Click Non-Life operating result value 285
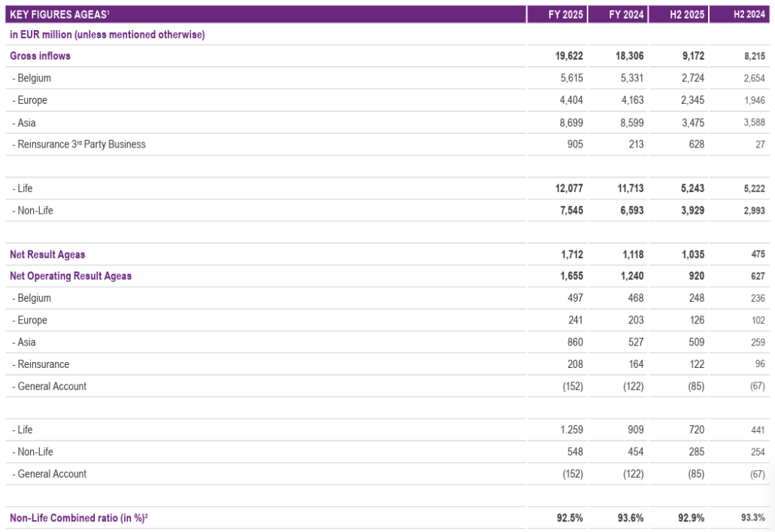The width and height of the screenshot is (775, 532). click(697, 452)
